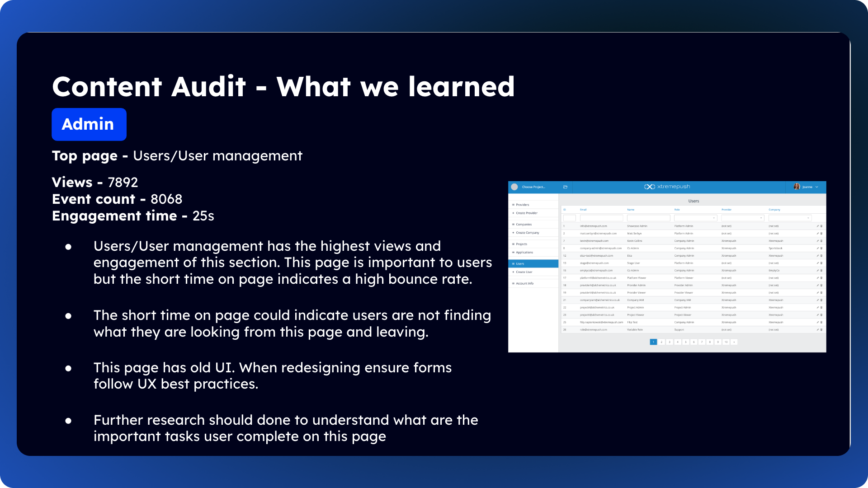
Task: Click Joanne's profile avatar picture
Action: 797,187
